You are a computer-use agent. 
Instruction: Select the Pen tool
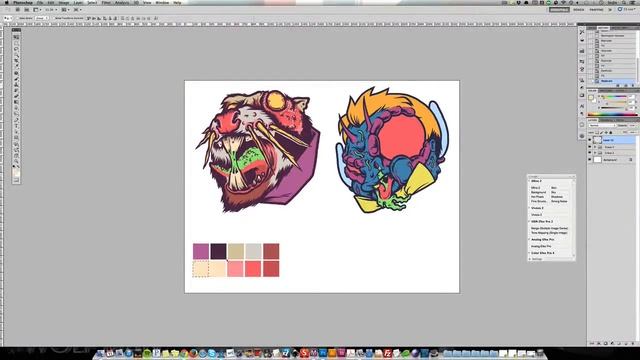tap(16, 120)
